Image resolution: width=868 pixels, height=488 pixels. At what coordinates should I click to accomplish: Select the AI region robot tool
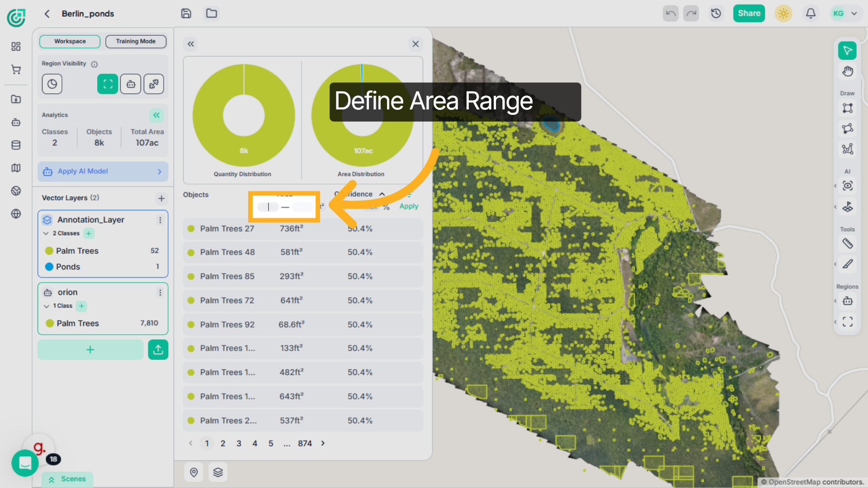(x=847, y=301)
